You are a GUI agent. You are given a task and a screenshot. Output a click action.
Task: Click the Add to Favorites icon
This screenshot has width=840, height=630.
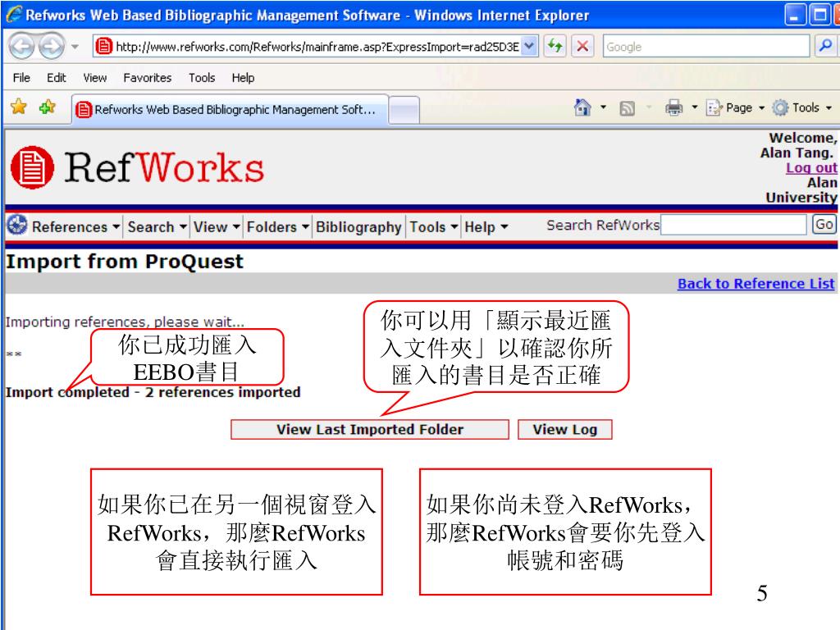[x=47, y=107]
